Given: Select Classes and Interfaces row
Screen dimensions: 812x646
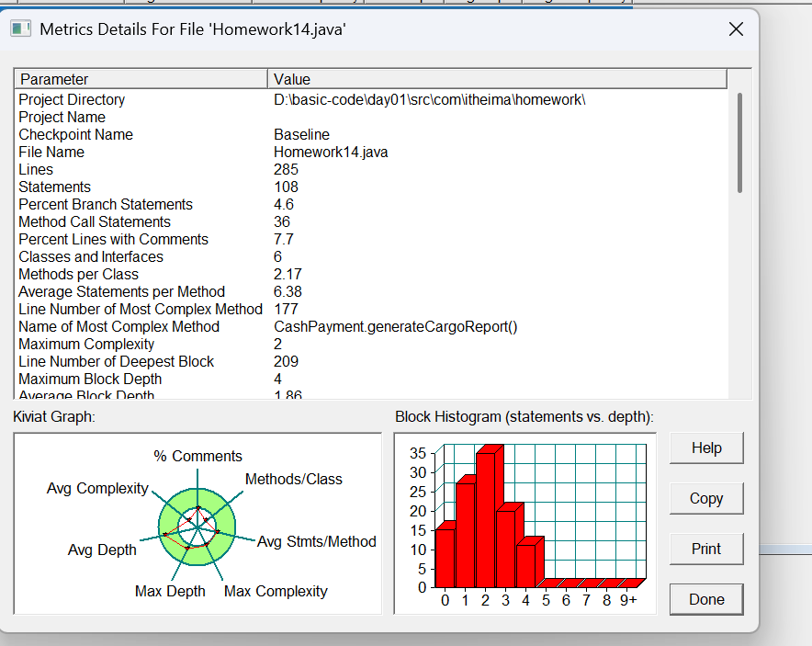Looking at the screenshot, I should tap(371, 257).
